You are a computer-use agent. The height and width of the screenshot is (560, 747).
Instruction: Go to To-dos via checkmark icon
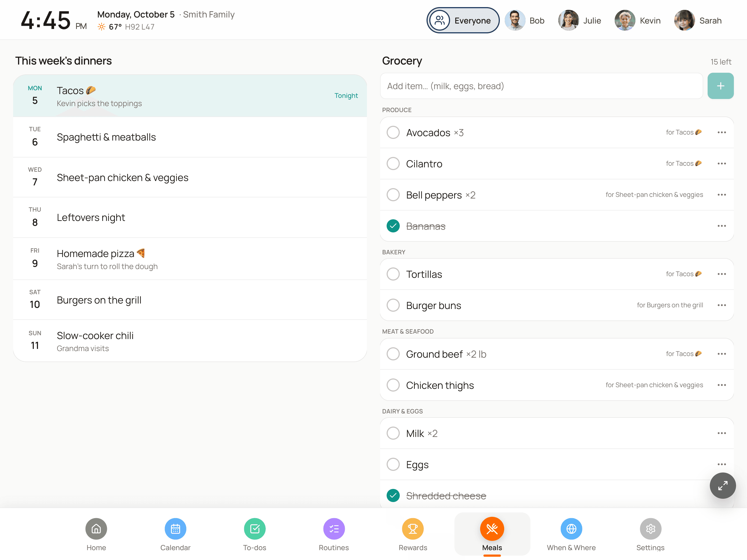pyautogui.click(x=255, y=529)
